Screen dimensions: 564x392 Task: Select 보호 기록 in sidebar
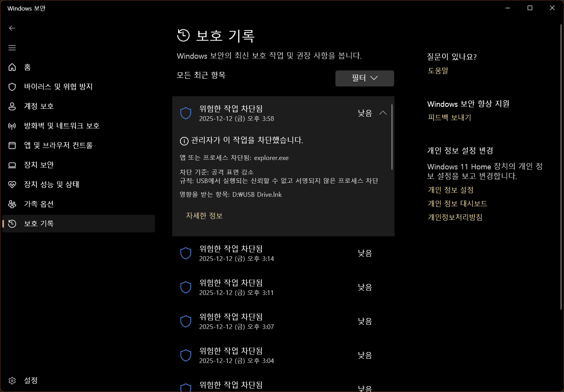79,224
